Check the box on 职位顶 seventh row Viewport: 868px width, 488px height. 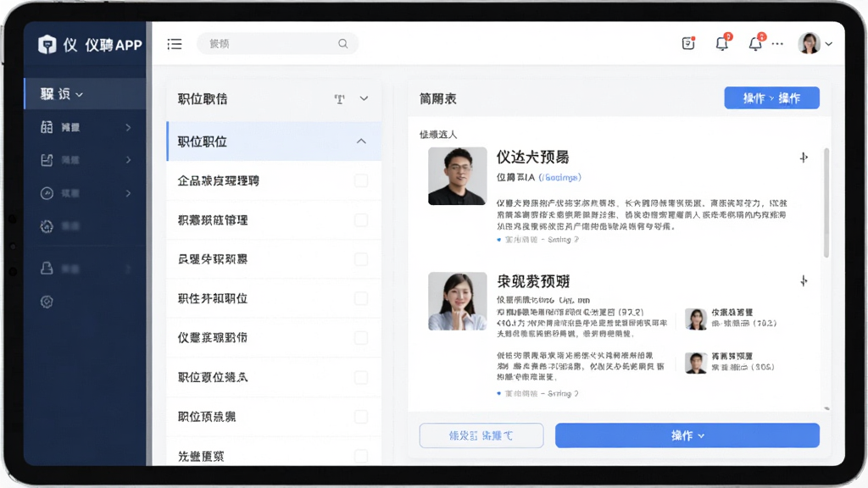point(361,417)
